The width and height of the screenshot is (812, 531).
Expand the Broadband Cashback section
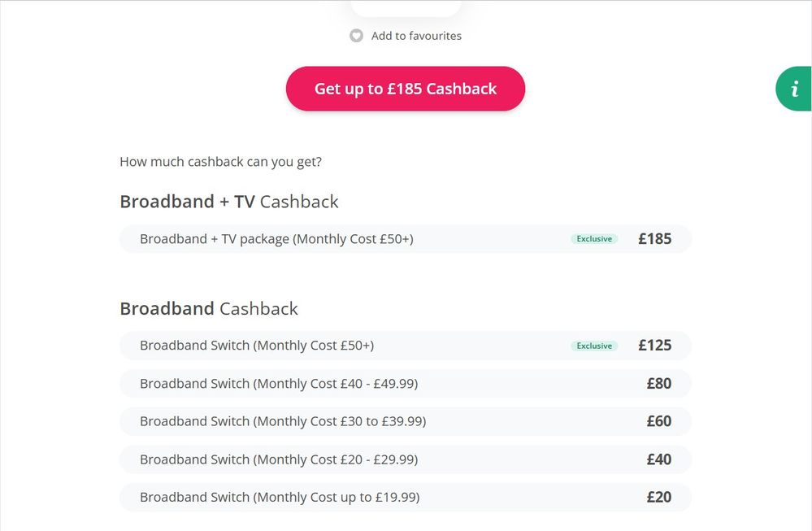pyautogui.click(x=209, y=308)
